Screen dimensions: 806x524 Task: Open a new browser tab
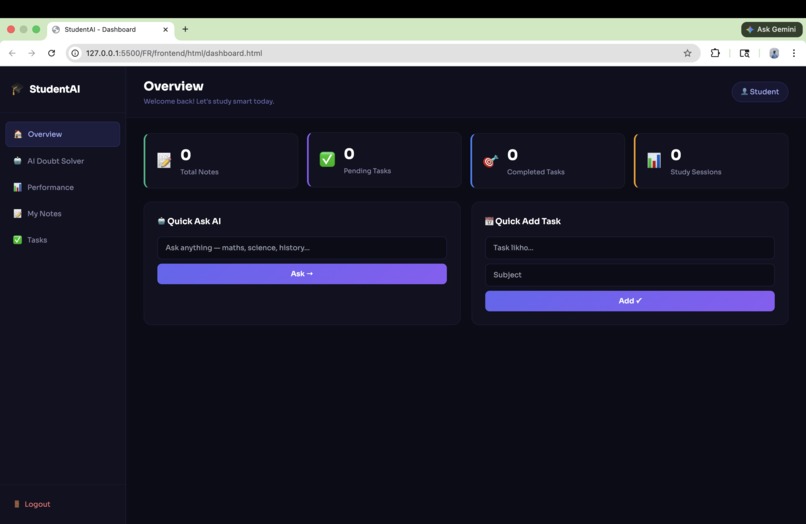coord(185,29)
